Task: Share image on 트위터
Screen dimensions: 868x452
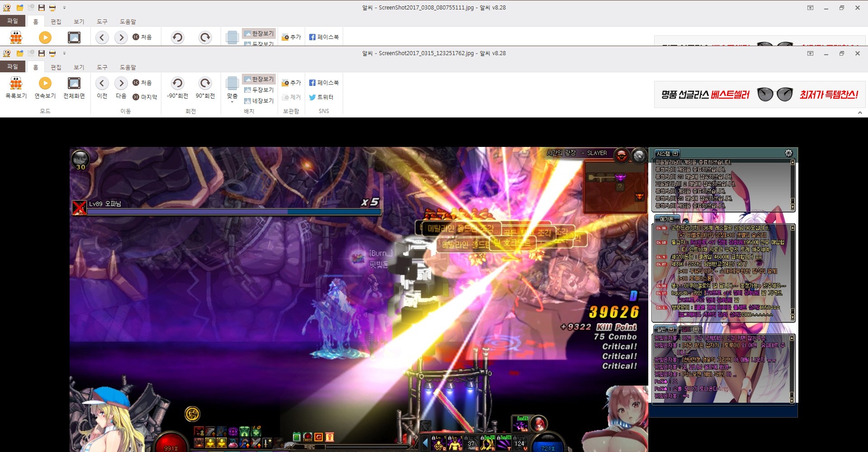Action: 321,97
